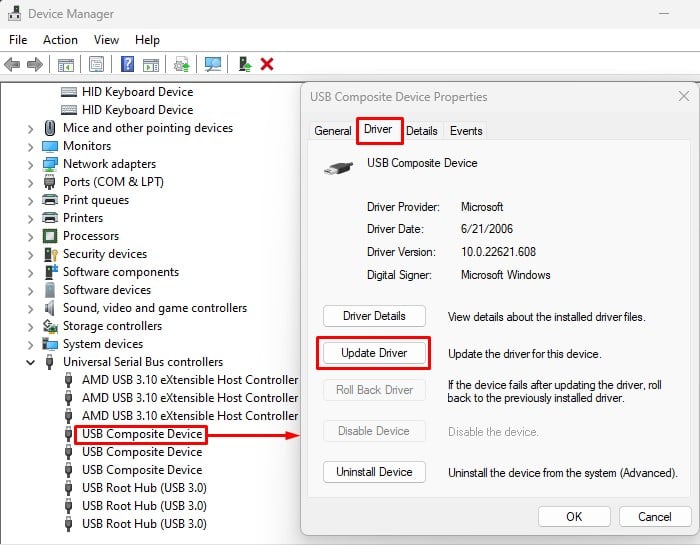The width and height of the screenshot is (700, 545).
Task: Click the blue Help question mark icon
Action: click(x=128, y=64)
